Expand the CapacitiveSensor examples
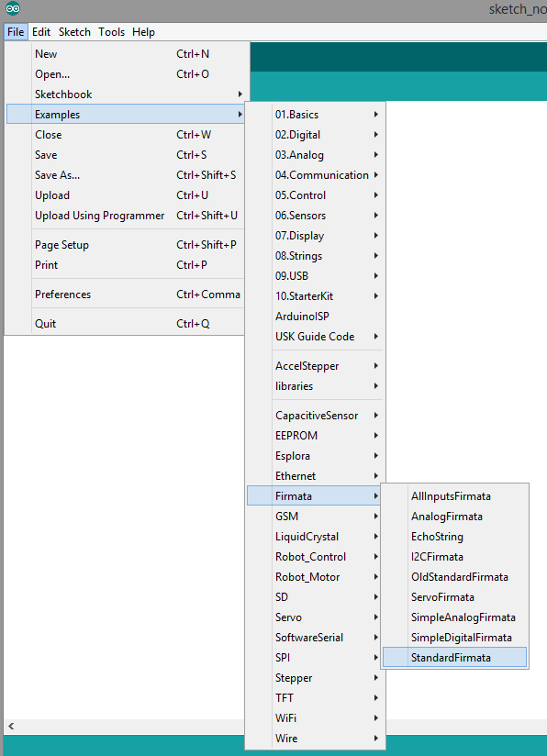 [316, 416]
